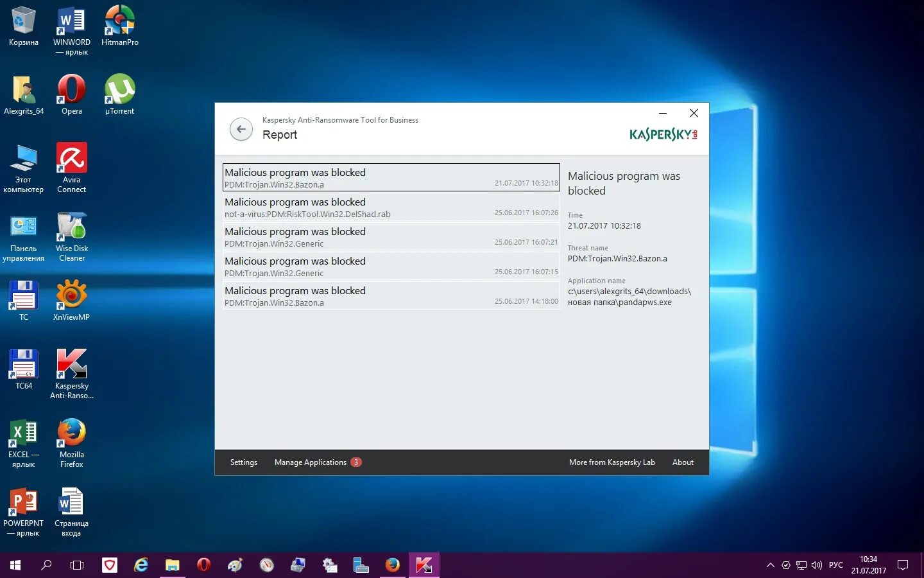Launch XnViewMP from desktop icon
Screen dimensions: 924x578
pos(72,301)
